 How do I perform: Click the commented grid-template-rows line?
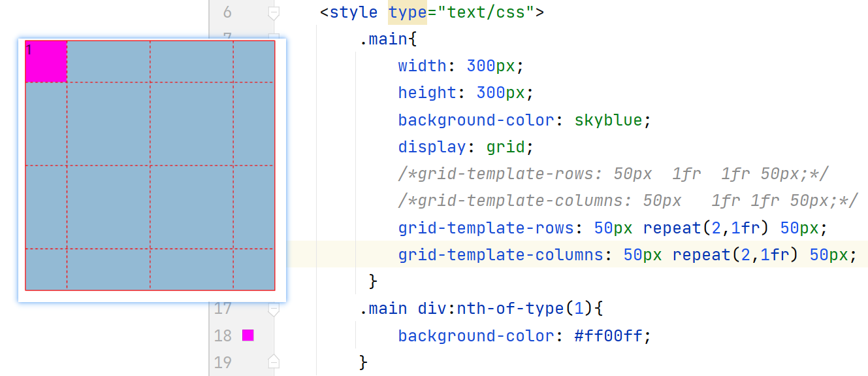[613, 175]
